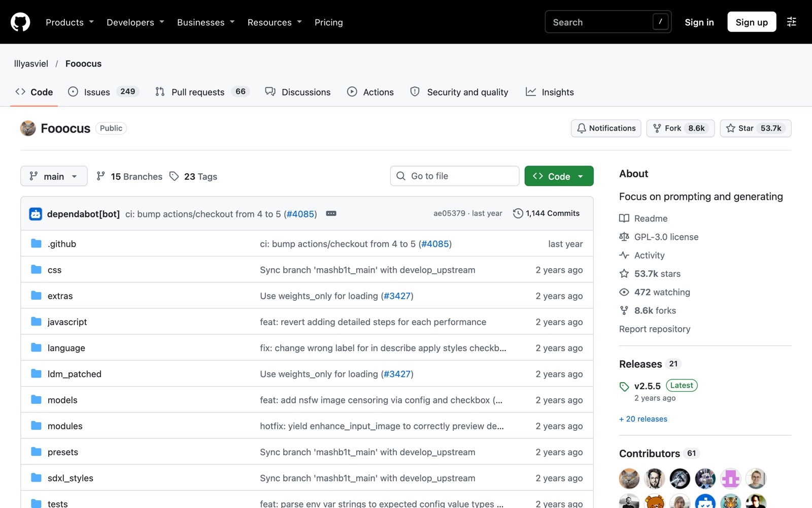Click the sdxl_styles folder icon
Viewport: 812px width, 508px height.
tap(36, 478)
